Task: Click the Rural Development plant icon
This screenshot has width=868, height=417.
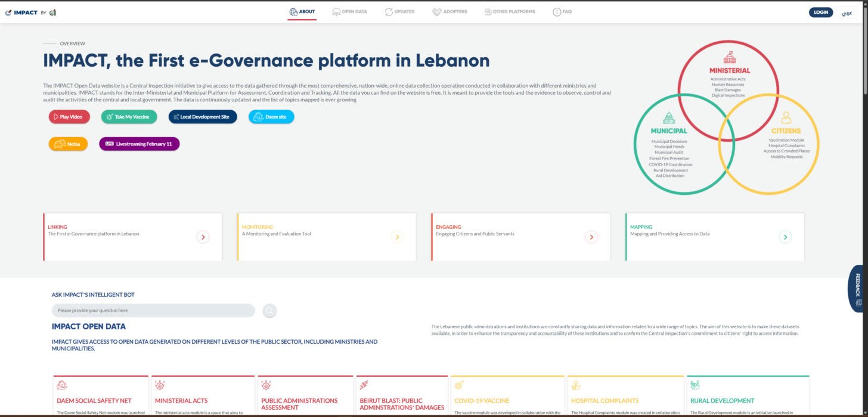Action: 695,385
